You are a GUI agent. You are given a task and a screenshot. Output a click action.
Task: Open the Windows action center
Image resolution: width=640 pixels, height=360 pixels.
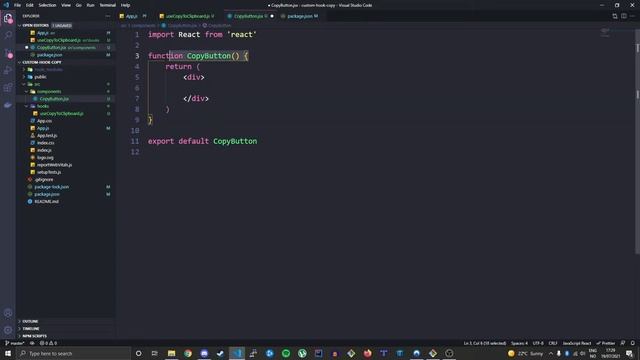(629, 353)
